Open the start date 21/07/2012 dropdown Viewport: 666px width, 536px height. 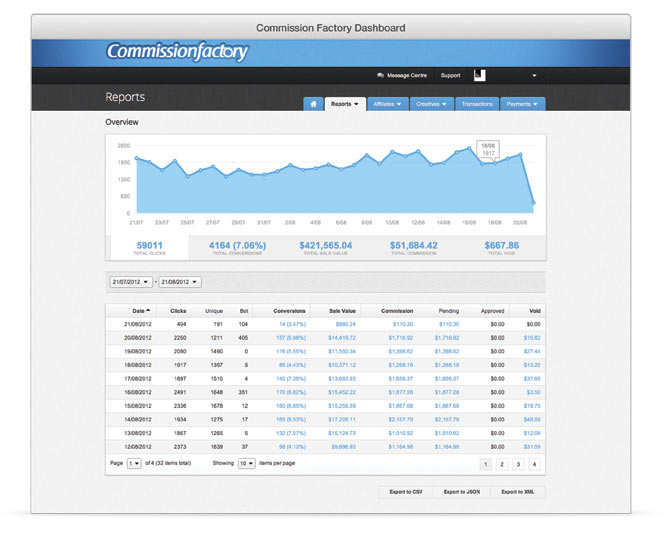pos(131,282)
